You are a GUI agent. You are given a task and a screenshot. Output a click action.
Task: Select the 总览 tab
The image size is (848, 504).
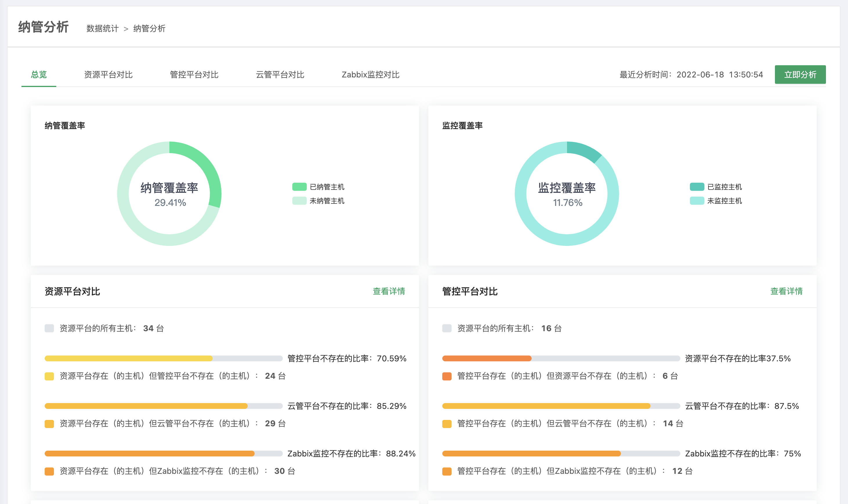(39, 74)
